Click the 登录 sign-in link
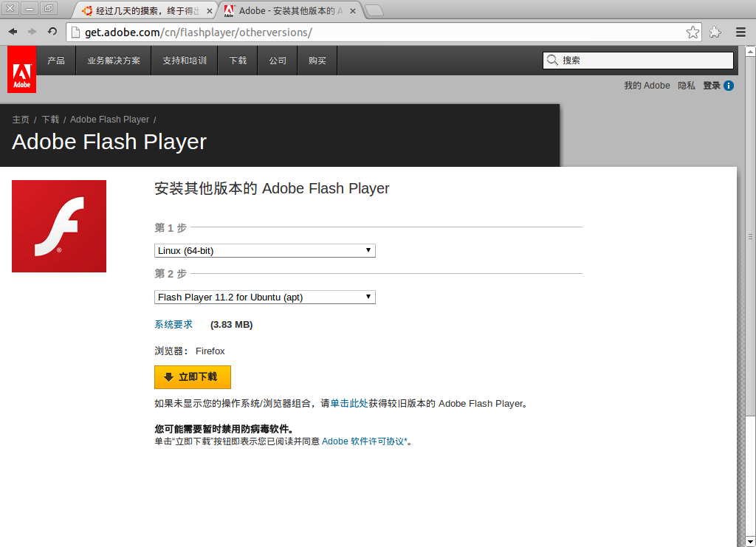This screenshot has width=756, height=547. pos(712,86)
